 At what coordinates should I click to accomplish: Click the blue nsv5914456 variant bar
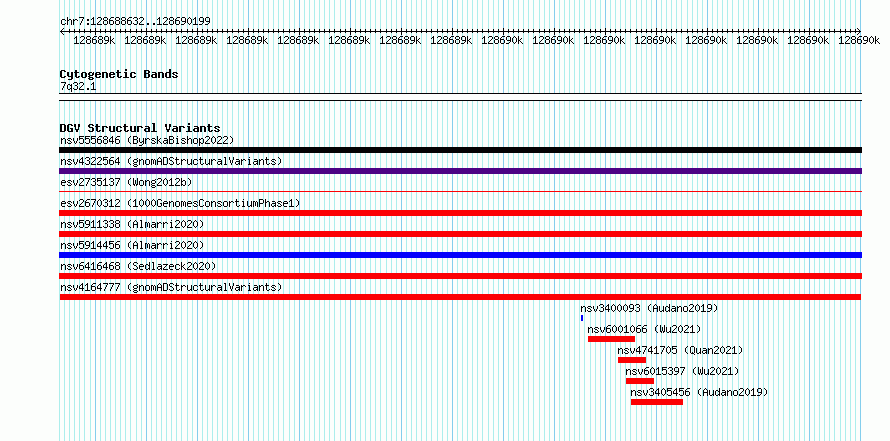click(x=460, y=255)
